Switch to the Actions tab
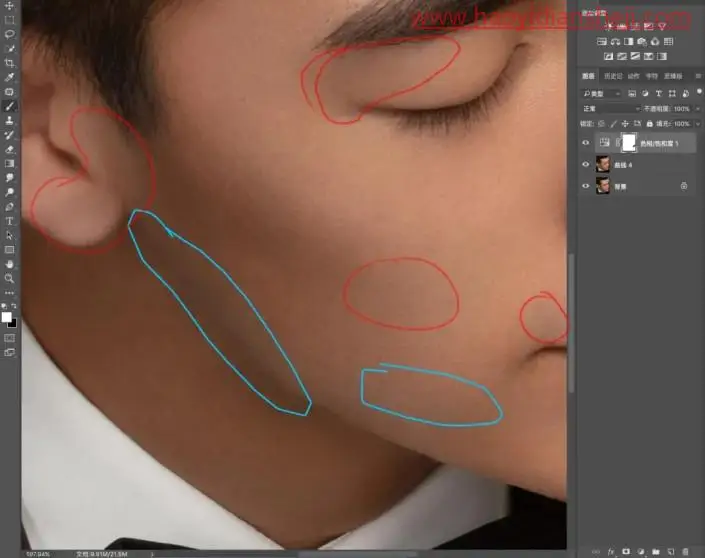 click(x=634, y=76)
